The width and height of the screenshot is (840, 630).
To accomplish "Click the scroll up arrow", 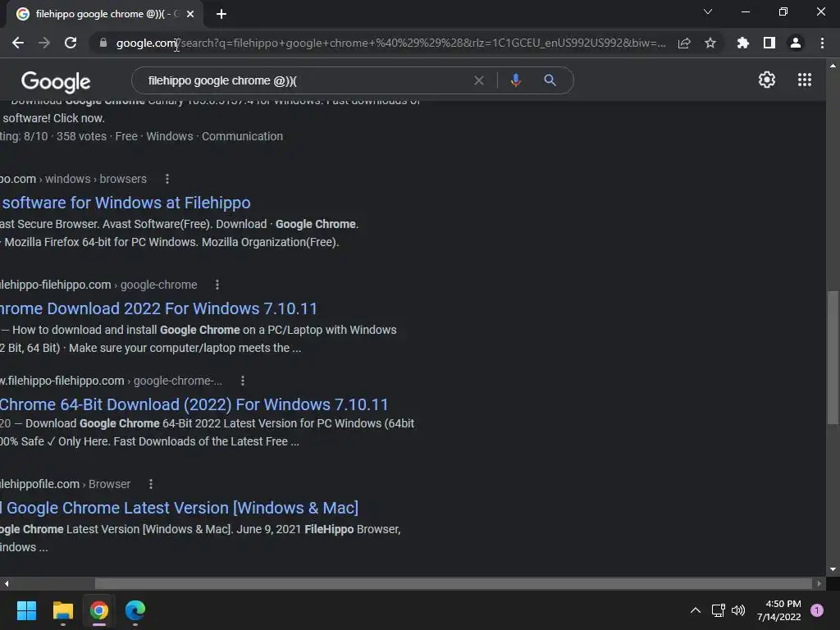I will tap(833, 66).
